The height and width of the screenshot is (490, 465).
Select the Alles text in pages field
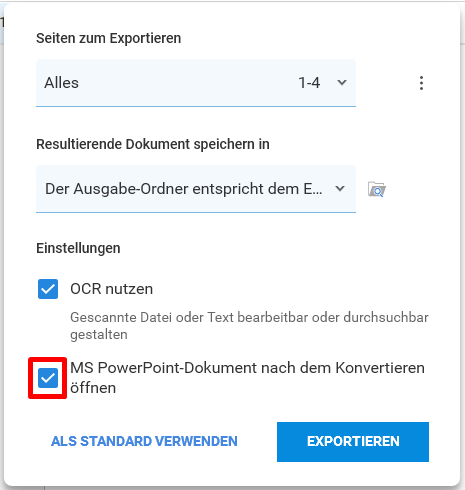[62, 83]
